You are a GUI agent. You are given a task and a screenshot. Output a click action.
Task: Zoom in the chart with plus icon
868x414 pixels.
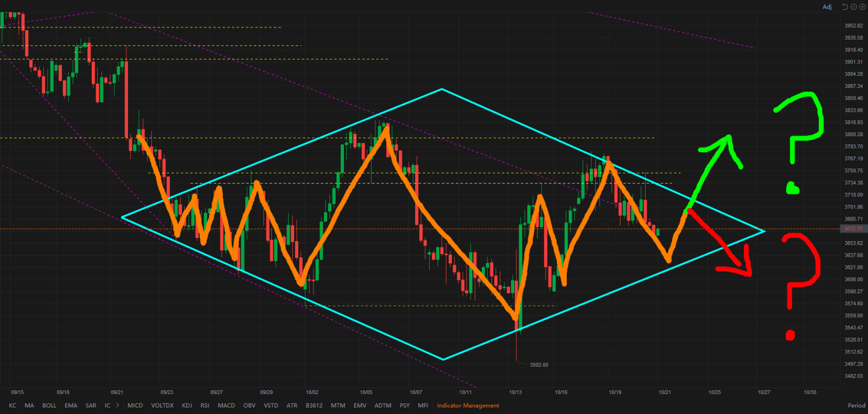coord(862,7)
